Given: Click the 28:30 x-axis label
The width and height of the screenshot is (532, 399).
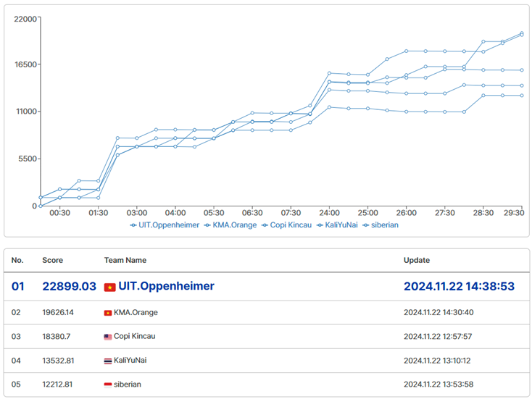Looking at the screenshot, I should point(483,213).
